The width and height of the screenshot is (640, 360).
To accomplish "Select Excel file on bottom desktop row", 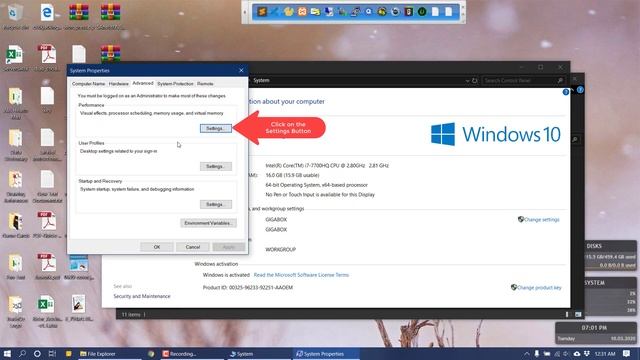I will (47, 311).
